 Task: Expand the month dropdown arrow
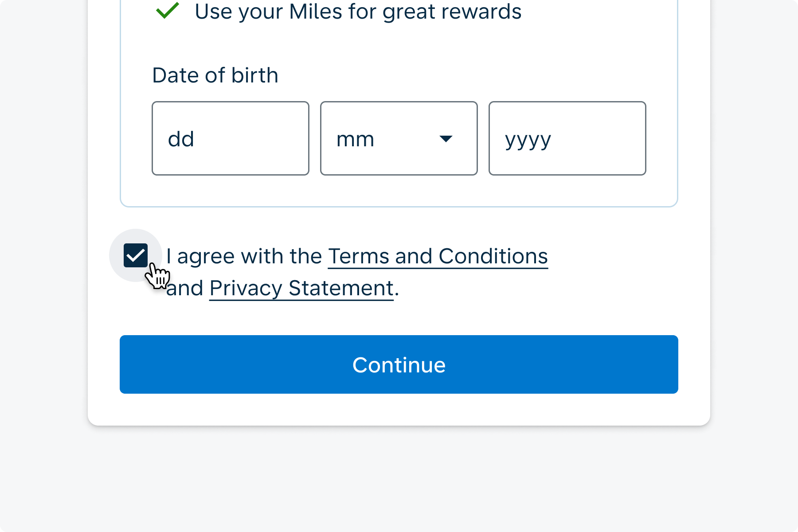coord(446,139)
